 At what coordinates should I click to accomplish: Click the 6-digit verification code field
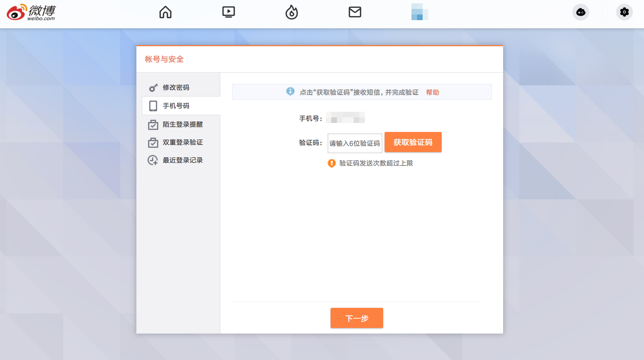(355, 143)
